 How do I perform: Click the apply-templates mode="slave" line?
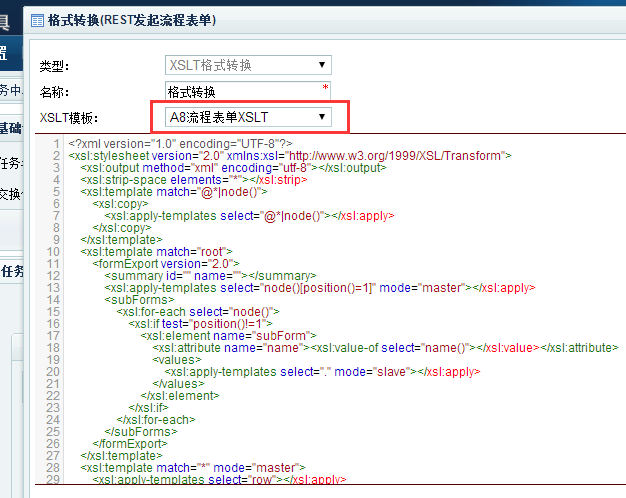(322, 371)
